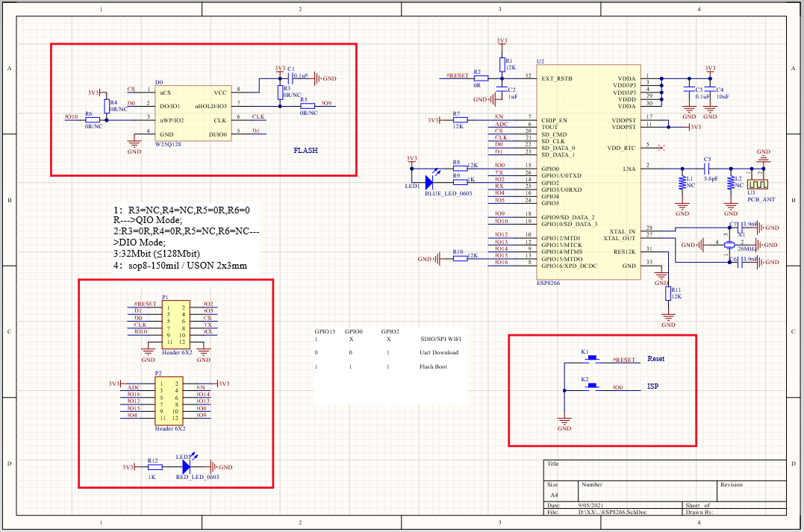
Task: Select capacitor C4 10uF symbol
Action: point(710,90)
